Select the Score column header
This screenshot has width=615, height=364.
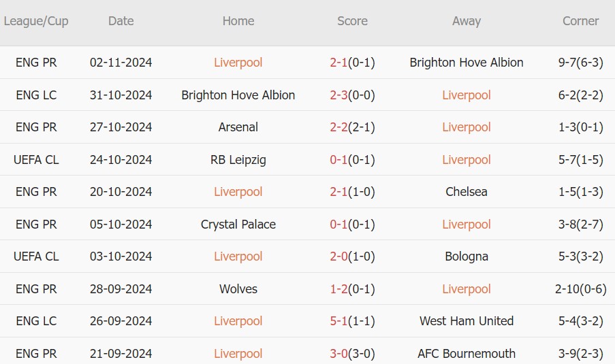click(352, 21)
